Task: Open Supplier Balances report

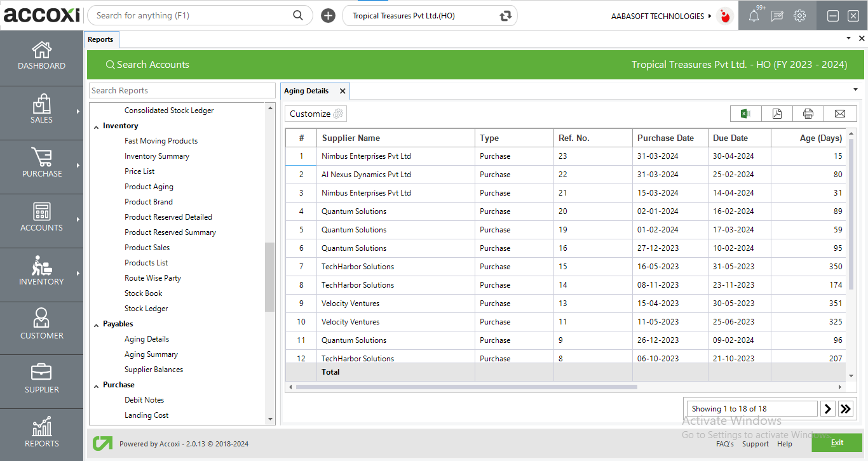Action: (x=154, y=370)
